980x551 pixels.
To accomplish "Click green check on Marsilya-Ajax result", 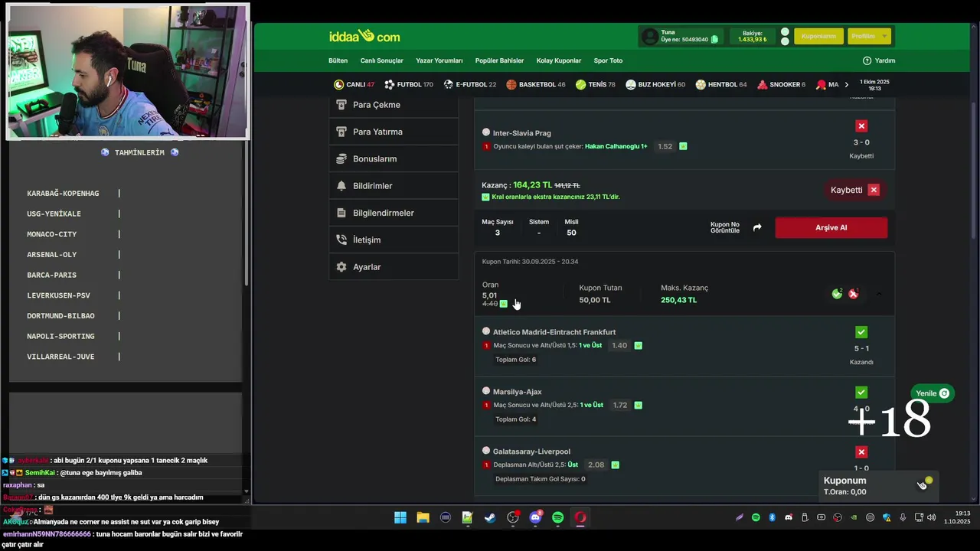I will [861, 392].
